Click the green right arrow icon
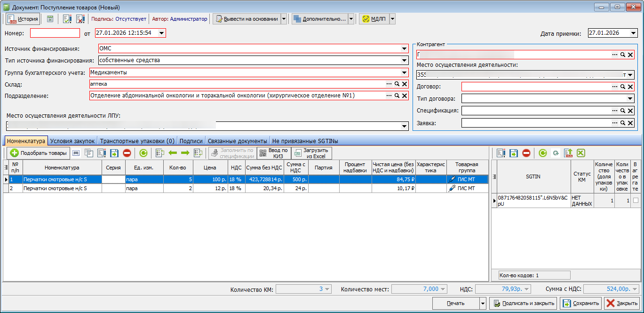The height and width of the screenshot is (313, 644). 185,153
